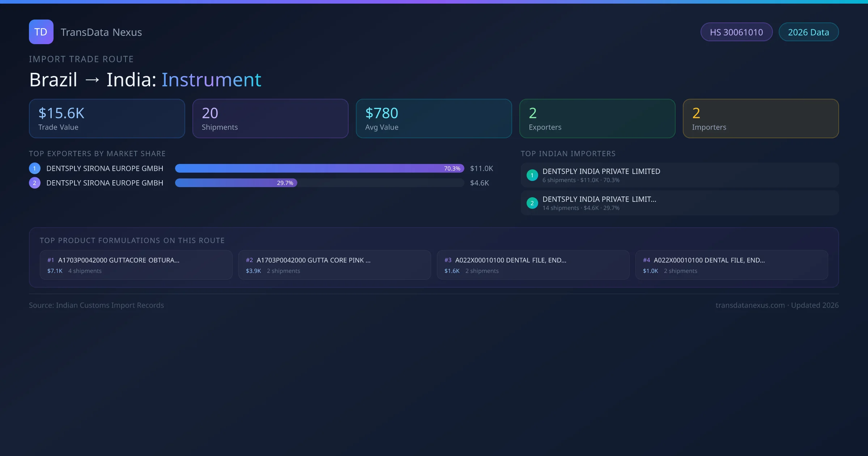The width and height of the screenshot is (868, 456).
Task: Select #1 GUTTACORE OBTURA product card
Action: tap(136, 265)
